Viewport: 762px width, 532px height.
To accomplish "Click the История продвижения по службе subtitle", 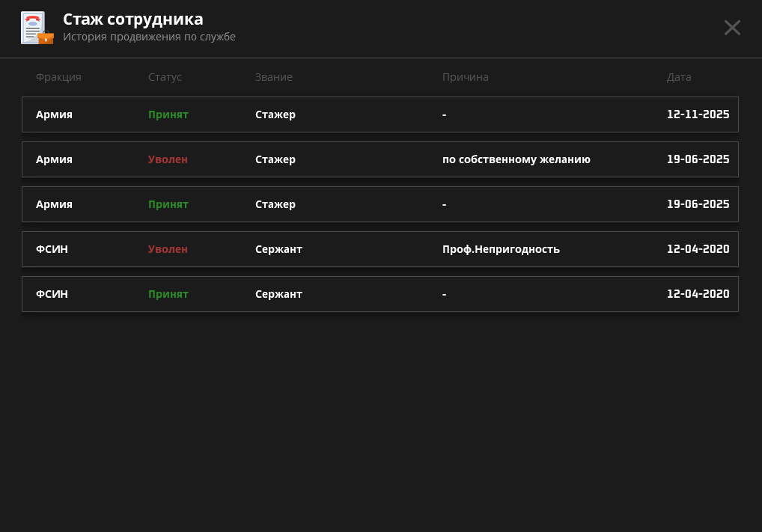I will click(x=149, y=37).
